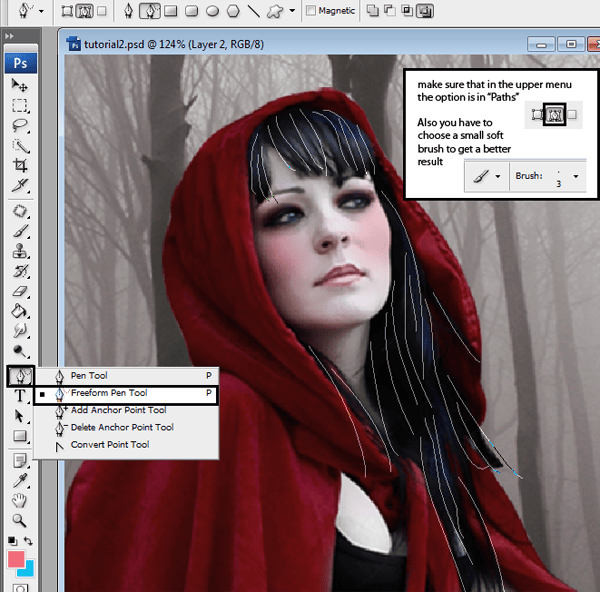Expand the toolbox using the double-arrow
600x592 pixels.
click(x=10, y=36)
